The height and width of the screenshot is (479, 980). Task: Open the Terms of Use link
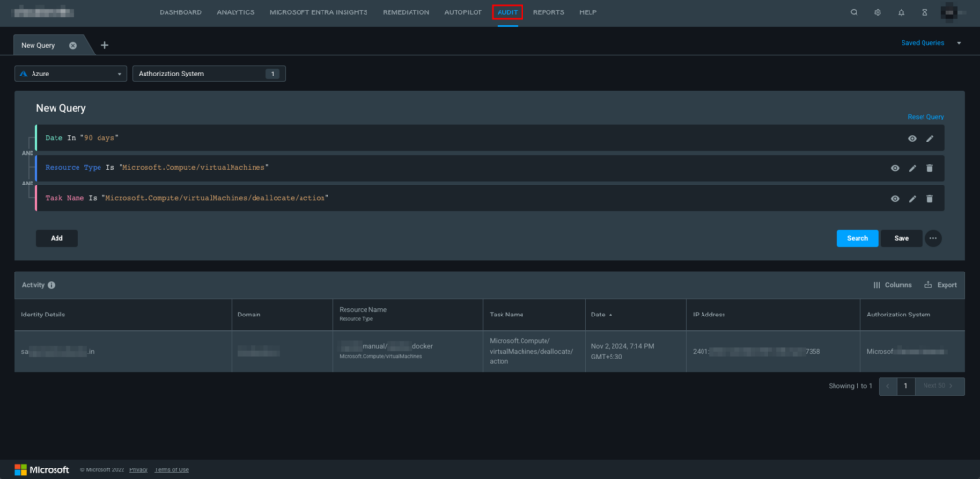(x=171, y=469)
